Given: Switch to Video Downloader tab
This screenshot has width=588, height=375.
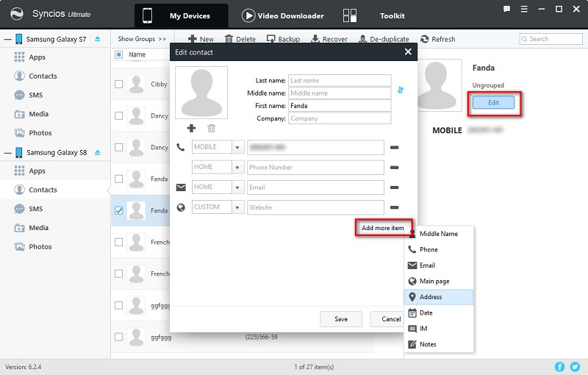Looking at the screenshot, I should [x=283, y=15].
